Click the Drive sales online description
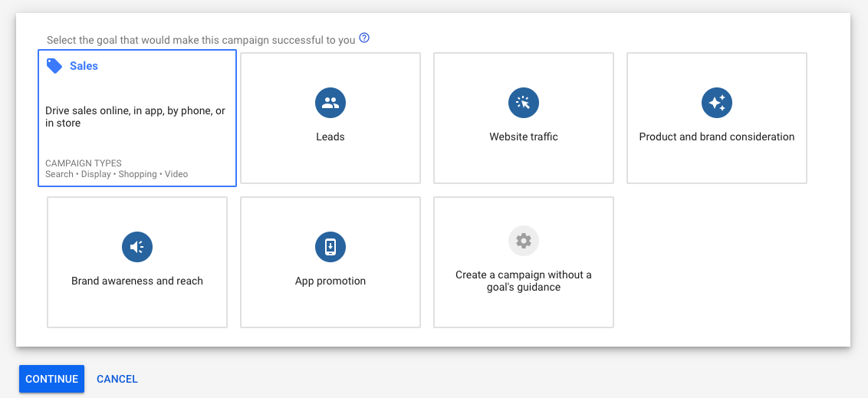Screen dimensions: 868x398 [135, 117]
